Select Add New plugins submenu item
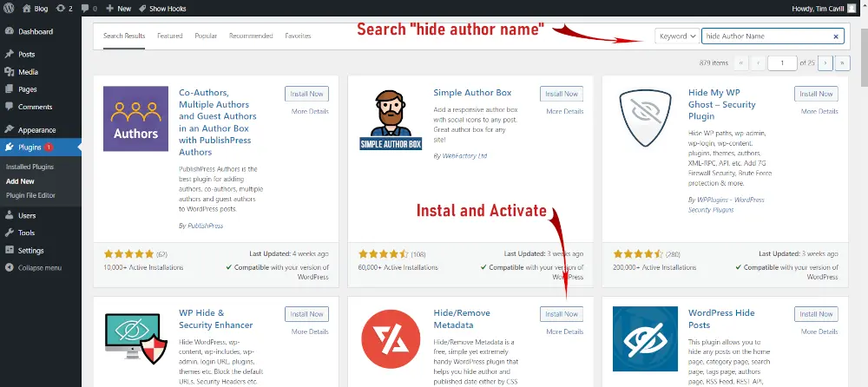 [x=20, y=181]
